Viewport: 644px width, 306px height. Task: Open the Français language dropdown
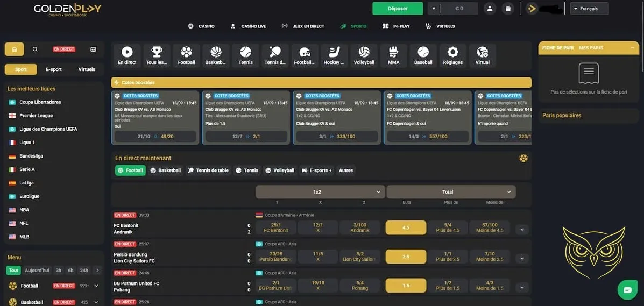[x=589, y=9]
